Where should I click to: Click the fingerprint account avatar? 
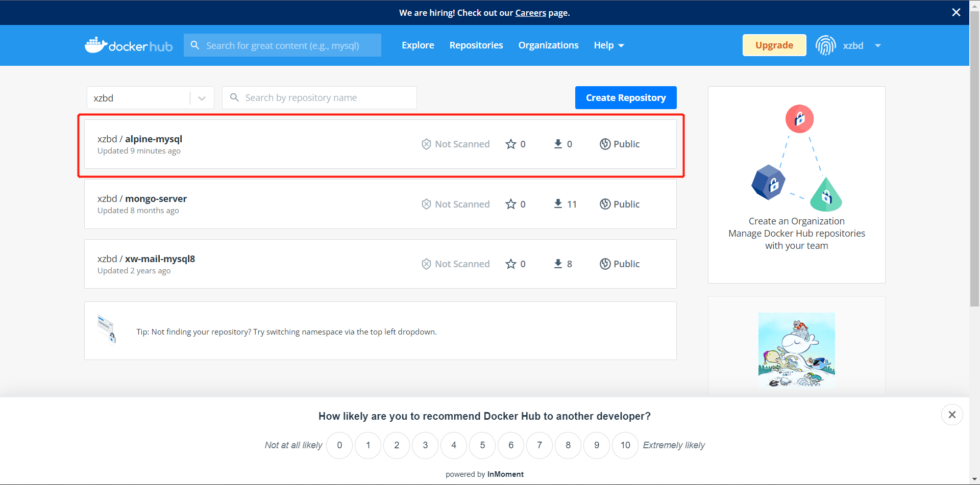[826, 45]
